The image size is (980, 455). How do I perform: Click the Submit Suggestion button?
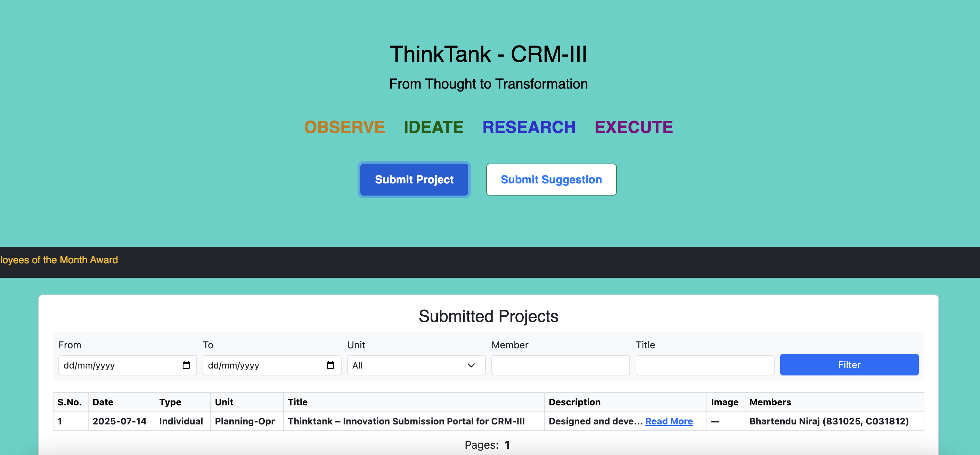[x=551, y=180]
